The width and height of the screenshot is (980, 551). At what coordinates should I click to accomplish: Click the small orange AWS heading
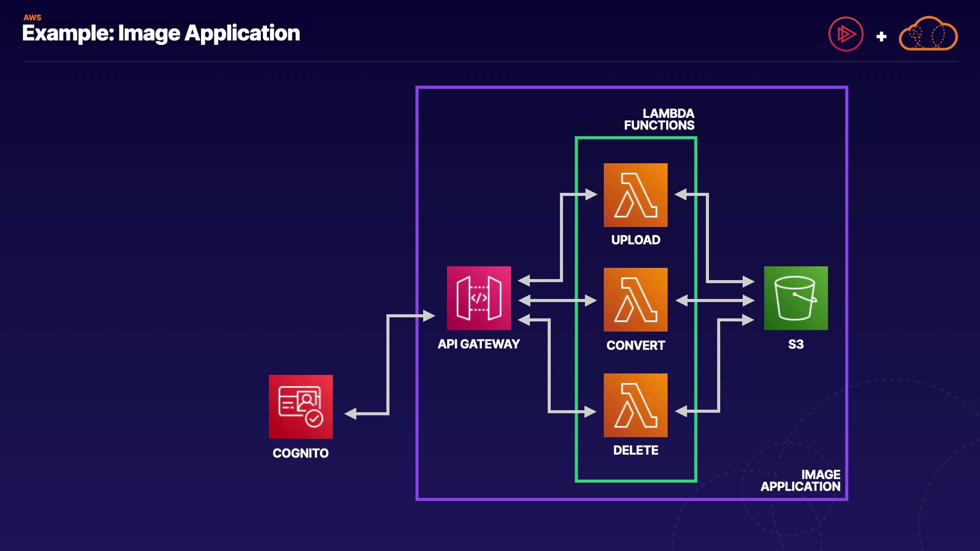pyautogui.click(x=32, y=17)
